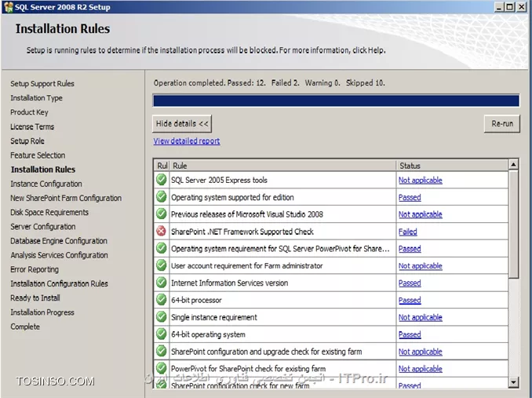532x398 pixels.
Task: Collapse the rules list with Hide details button
Action: (182, 124)
